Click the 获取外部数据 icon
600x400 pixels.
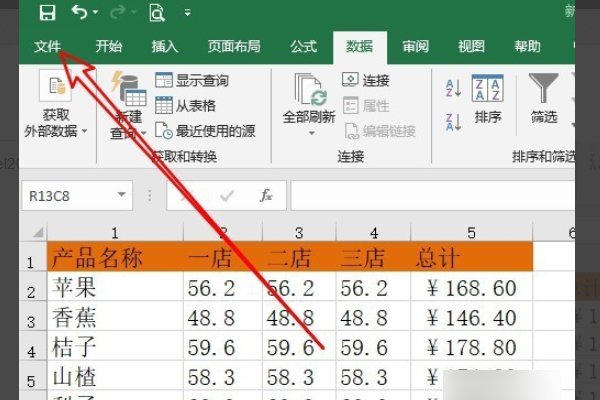pos(56,85)
